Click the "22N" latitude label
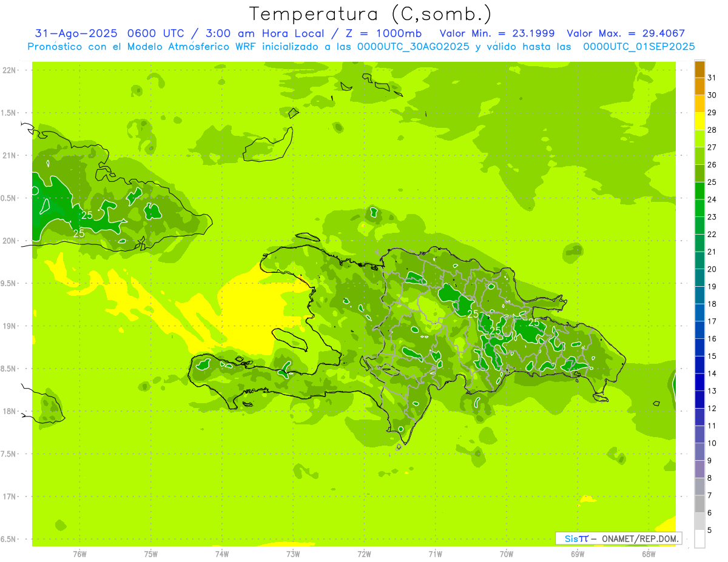Image resolution: width=728 pixels, height=562 pixels. pos(9,70)
